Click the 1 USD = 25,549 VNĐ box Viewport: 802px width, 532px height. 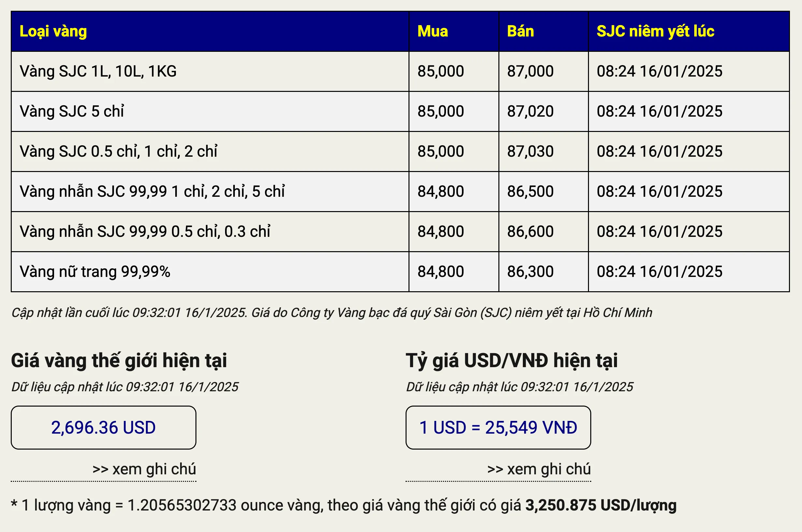[498, 427]
